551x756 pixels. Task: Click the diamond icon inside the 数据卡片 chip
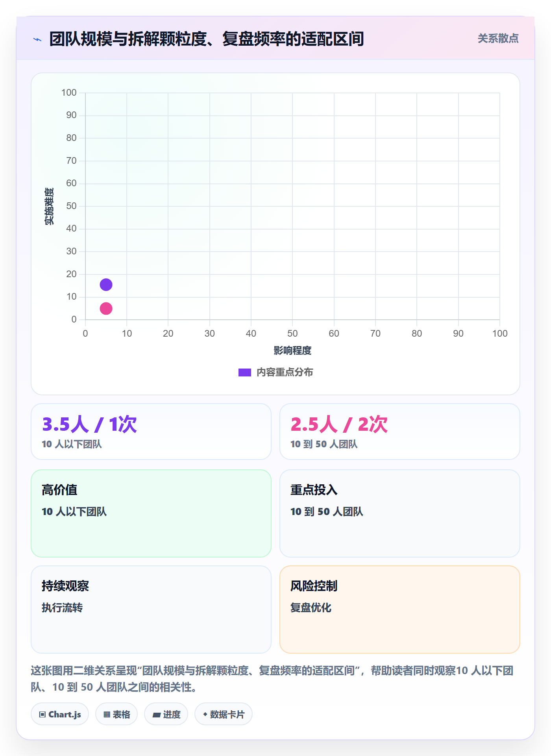point(205,714)
